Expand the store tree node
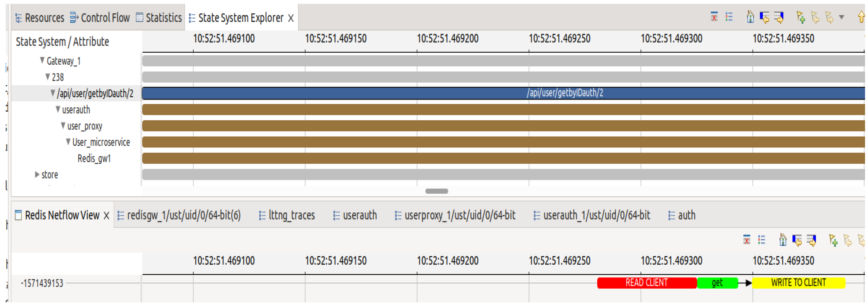 click(37, 174)
